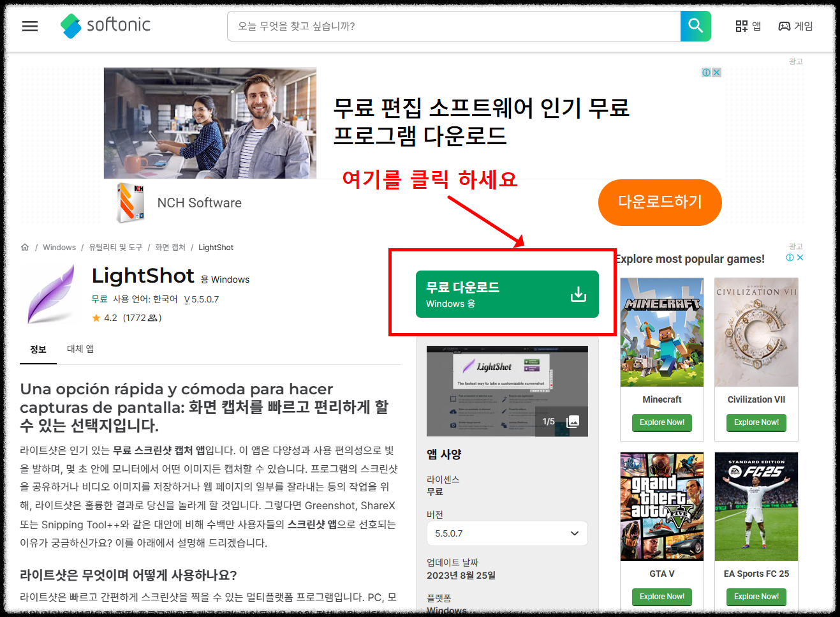Open the Civilization VII game cover

756,332
